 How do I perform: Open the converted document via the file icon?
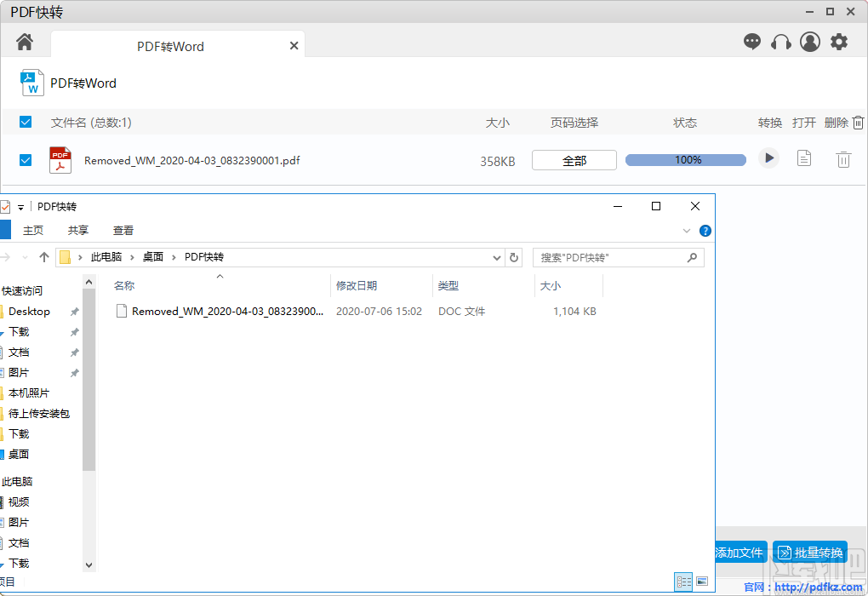click(803, 158)
